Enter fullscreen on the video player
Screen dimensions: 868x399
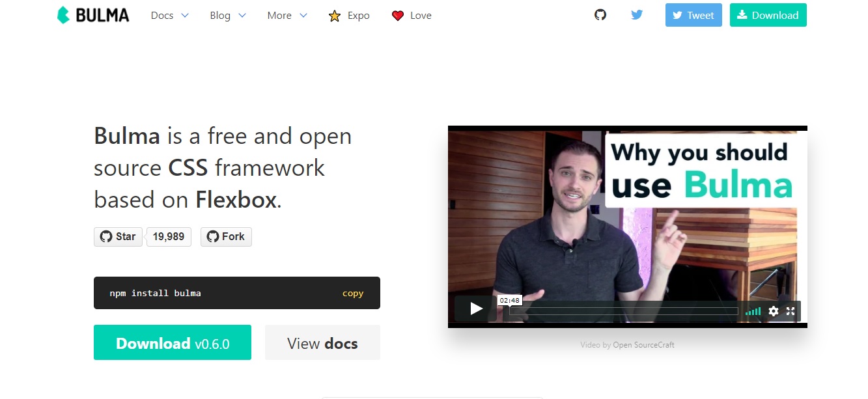(x=791, y=311)
